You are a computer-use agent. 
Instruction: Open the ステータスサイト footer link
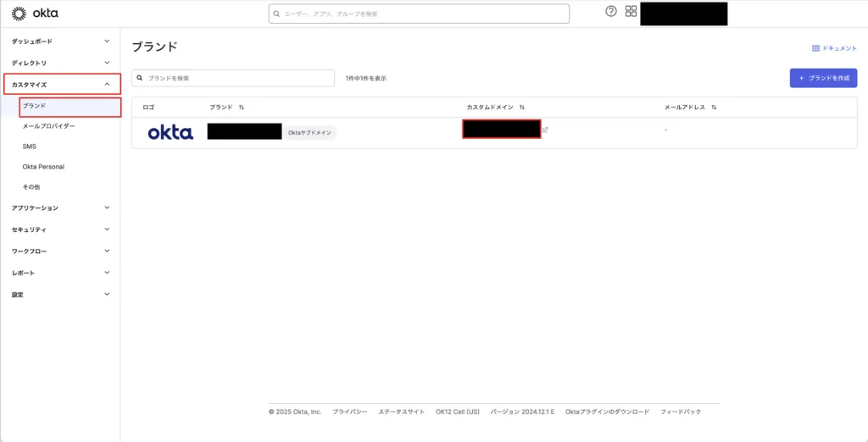point(401,412)
